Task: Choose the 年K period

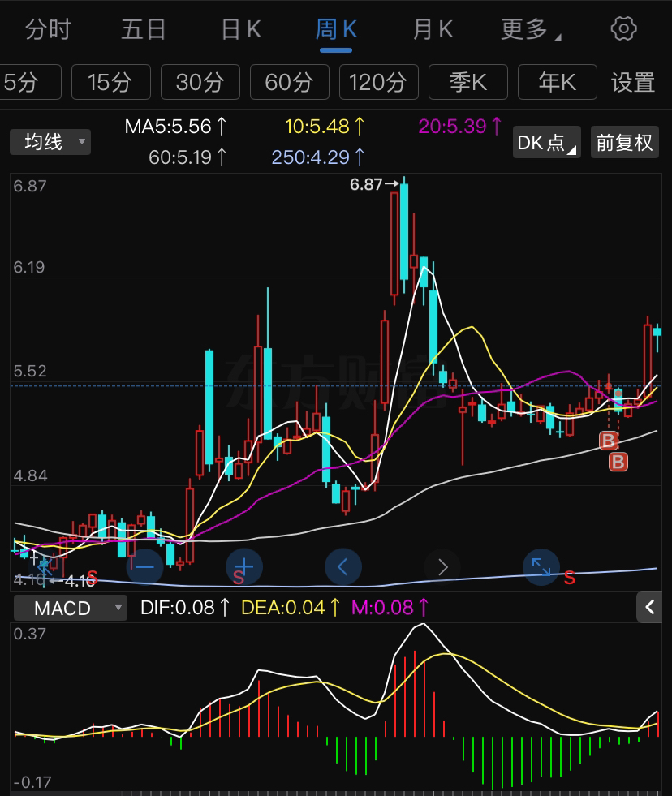Action: (558, 82)
